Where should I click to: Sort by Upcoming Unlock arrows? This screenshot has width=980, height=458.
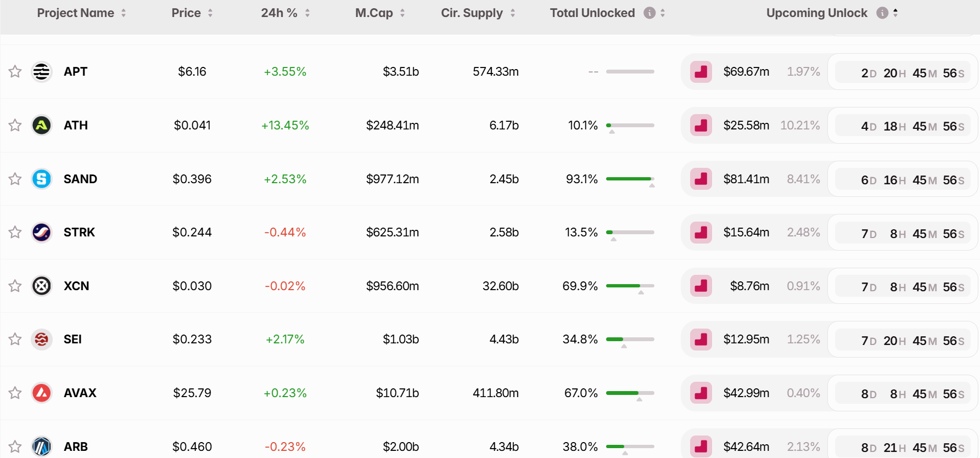pos(895,13)
